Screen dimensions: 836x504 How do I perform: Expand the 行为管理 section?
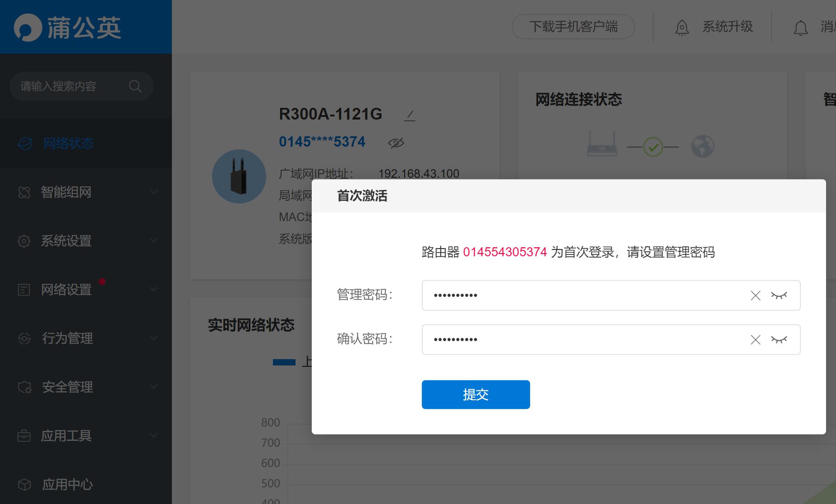click(x=67, y=338)
